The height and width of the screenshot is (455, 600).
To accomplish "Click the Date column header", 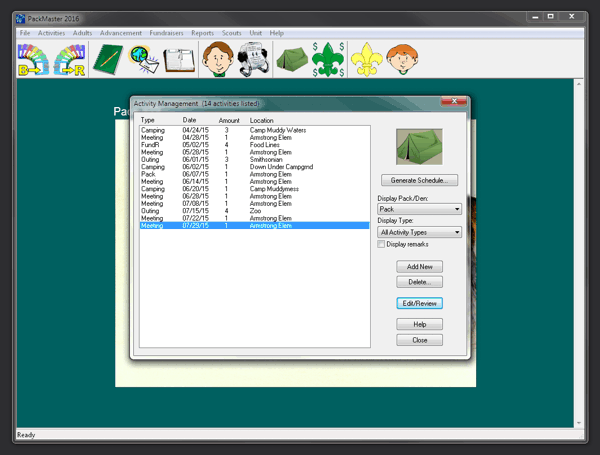I will (x=189, y=120).
